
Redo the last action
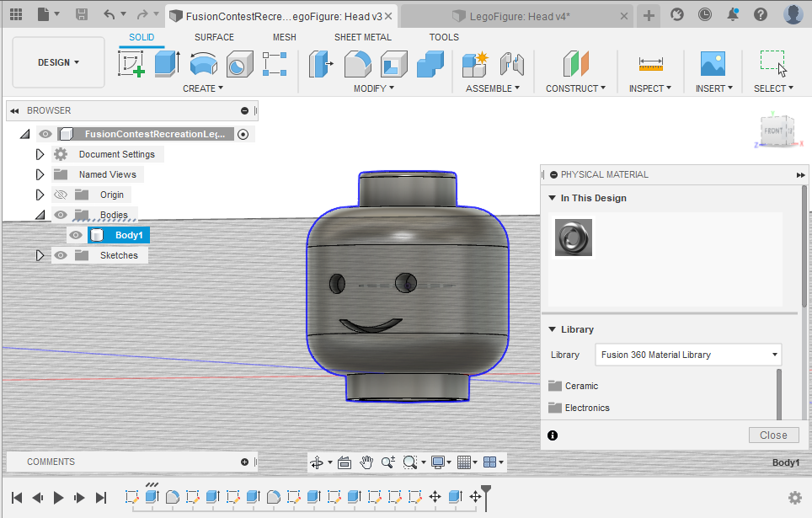pos(142,14)
